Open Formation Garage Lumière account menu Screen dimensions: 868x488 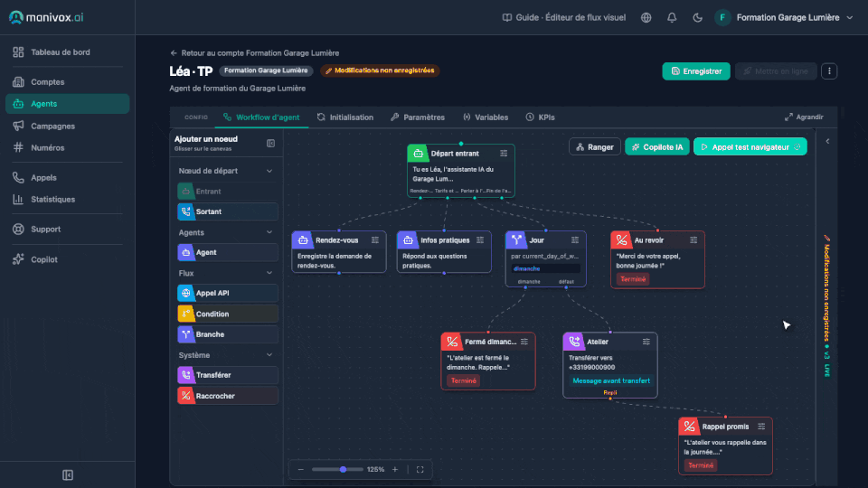784,18
